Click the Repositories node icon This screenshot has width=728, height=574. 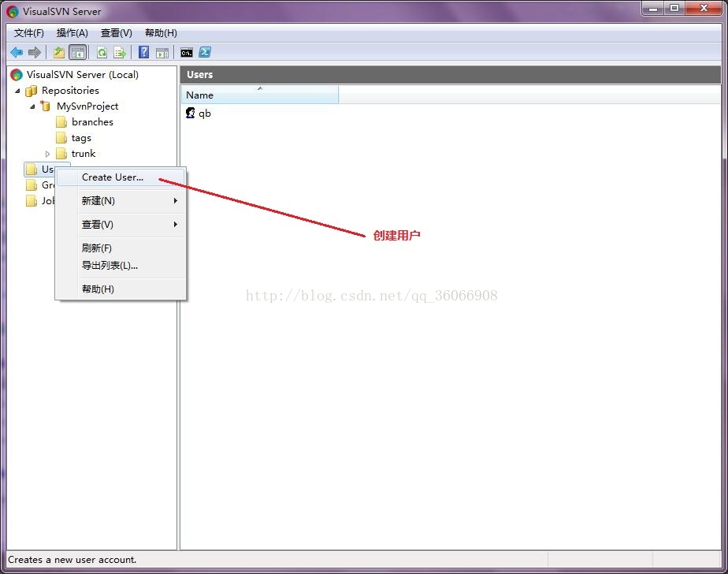point(31,91)
